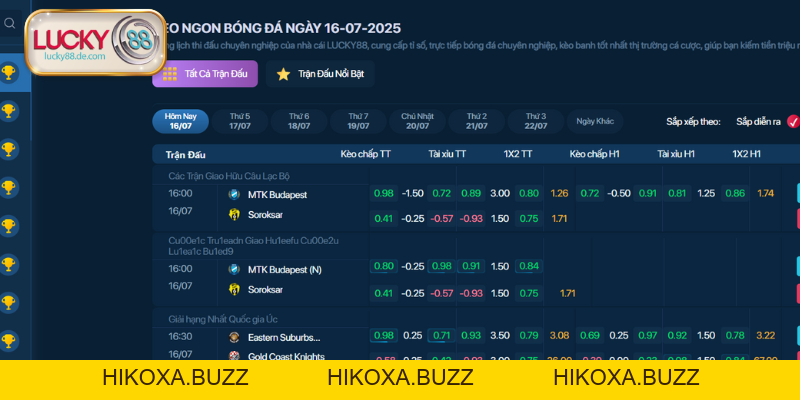Open the Gold Coast Knights team name
This screenshot has width=800, height=400.
click(286, 356)
